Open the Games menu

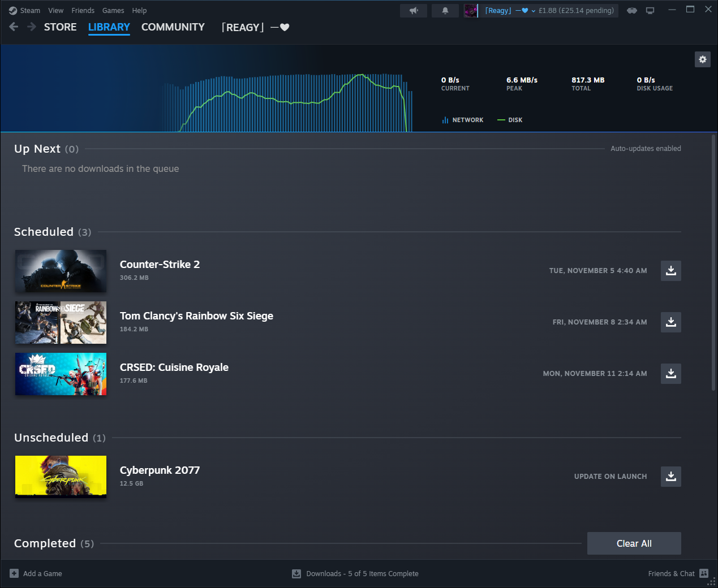pos(113,11)
